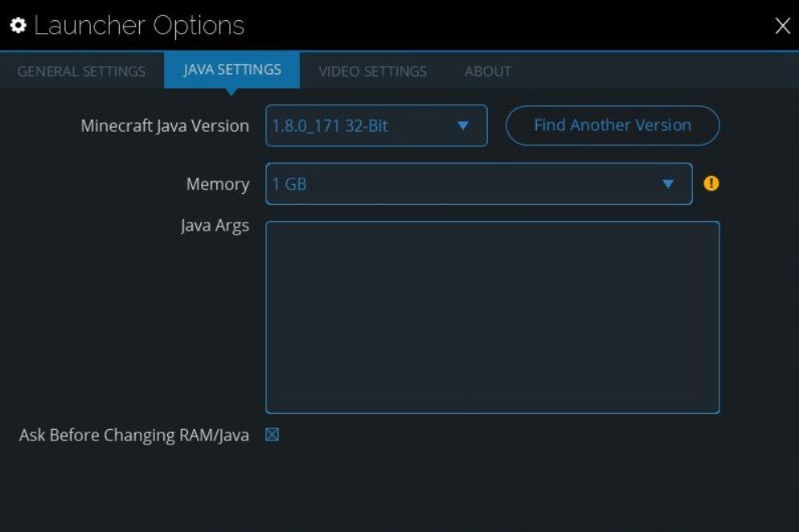Viewport: 799px width, 532px height.
Task: Click the Find Another Version button
Action: pyautogui.click(x=613, y=125)
